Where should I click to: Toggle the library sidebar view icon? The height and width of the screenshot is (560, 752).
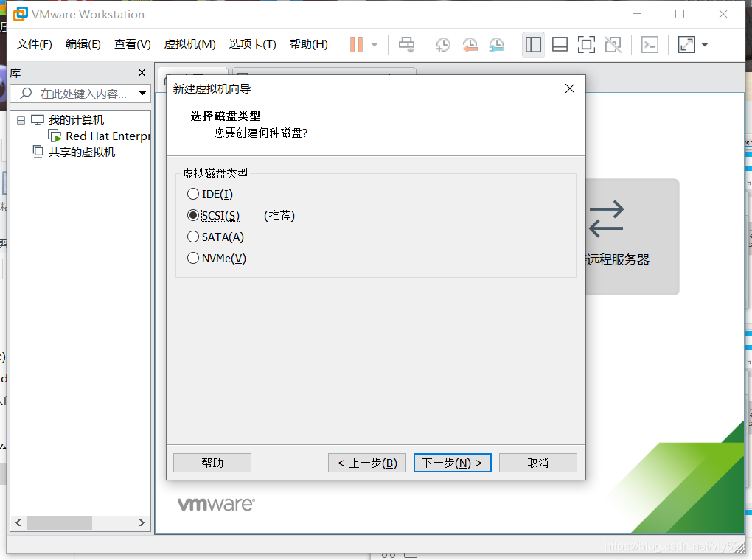pos(533,45)
